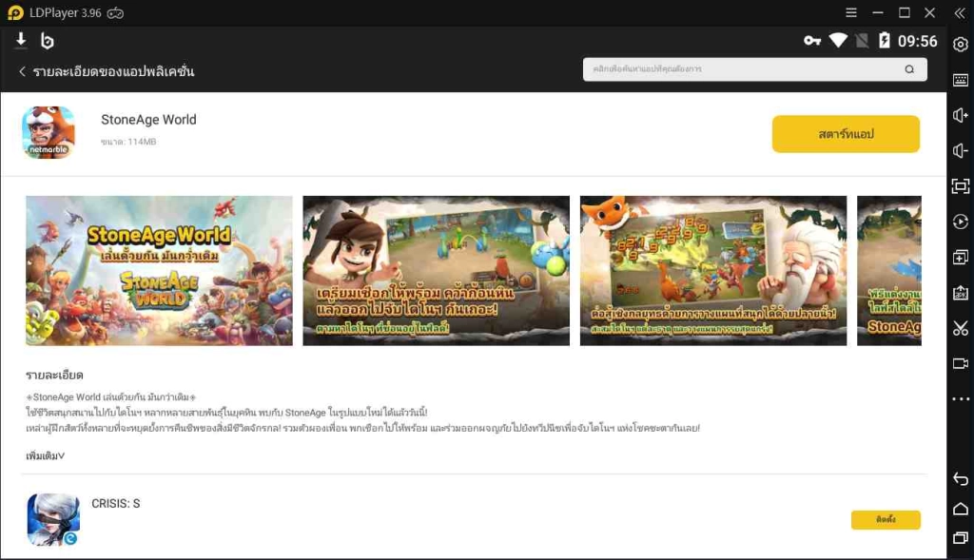Click yellow install button for CRISIS: S
Viewport: 974px width, 560px height.
[886, 520]
